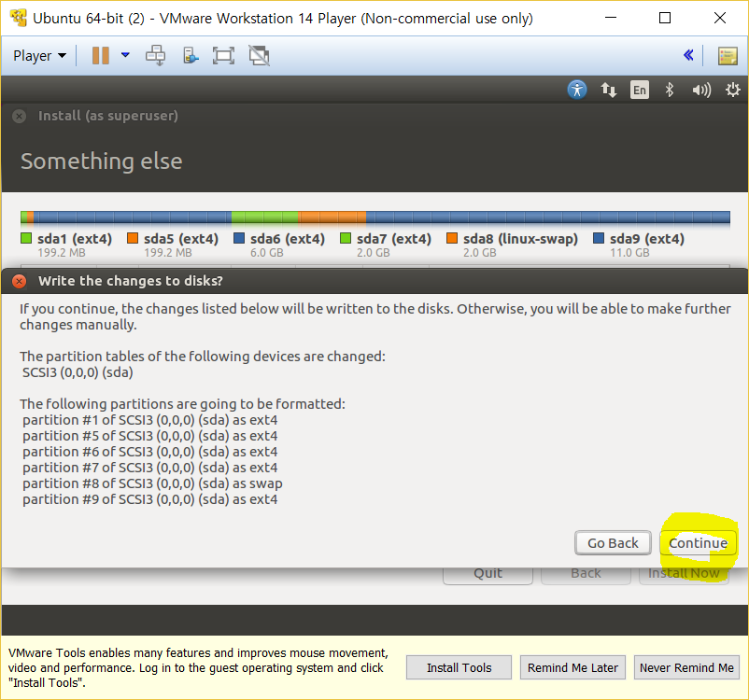Click Send Ctrl+Alt+Del toolbar icon
749x700 pixels.
[x=155, y=56]
